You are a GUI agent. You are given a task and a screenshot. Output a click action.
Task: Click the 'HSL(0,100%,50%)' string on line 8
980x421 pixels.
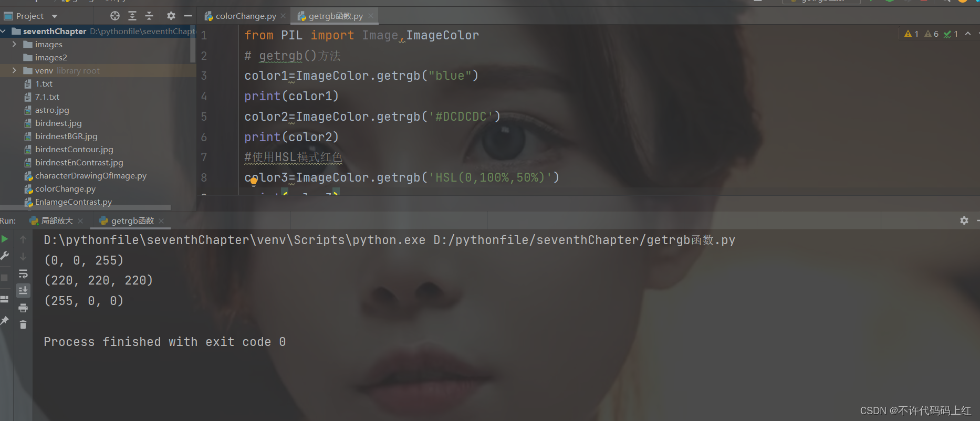(490, 178)
